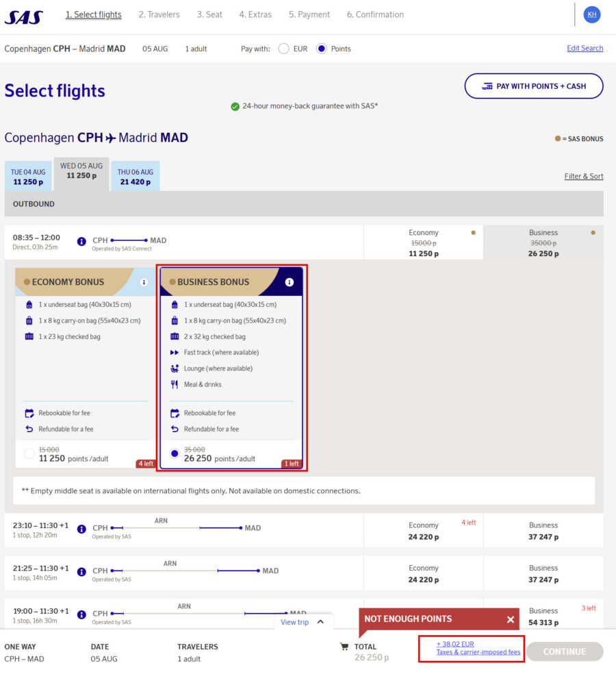Open the KH user profile avatar
This screenshot has height=674, width=616.
pyautogui.click(x=591, y=14)
